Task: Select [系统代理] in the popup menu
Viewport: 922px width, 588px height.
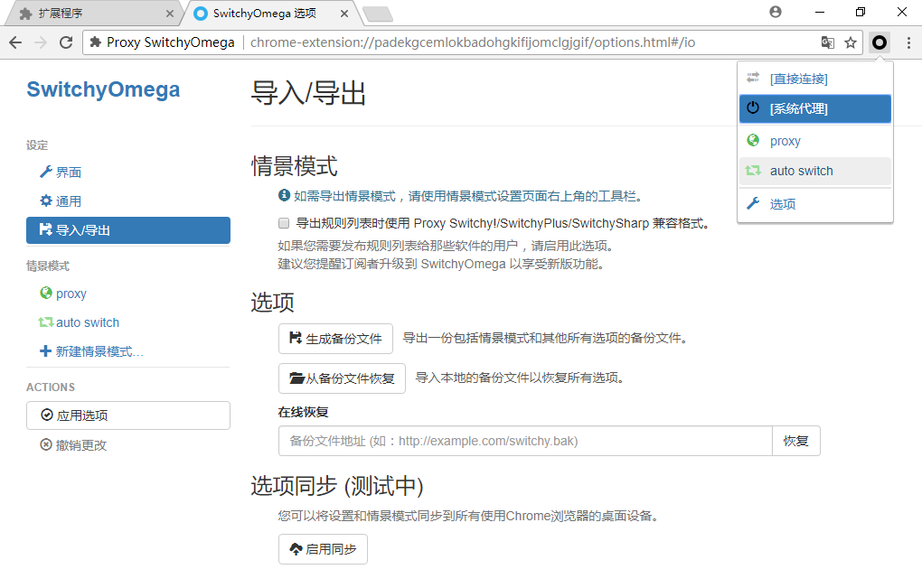Action: [815, 108]
